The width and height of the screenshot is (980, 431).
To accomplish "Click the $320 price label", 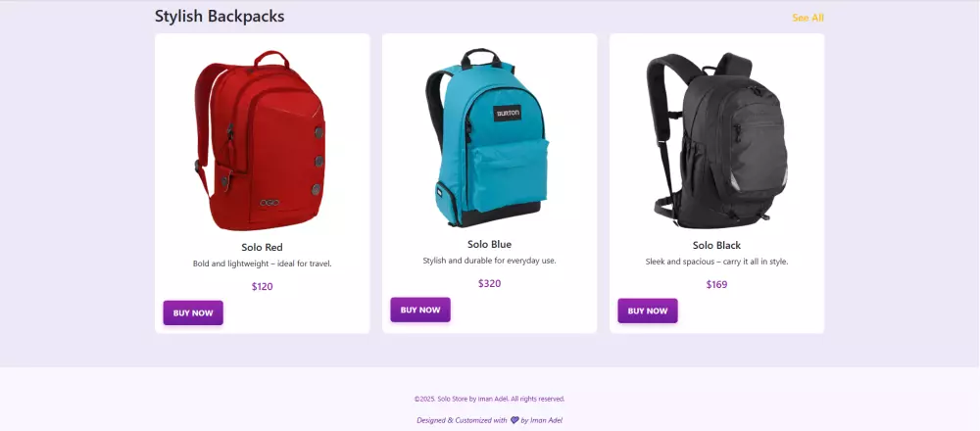I will coord(489,284).
